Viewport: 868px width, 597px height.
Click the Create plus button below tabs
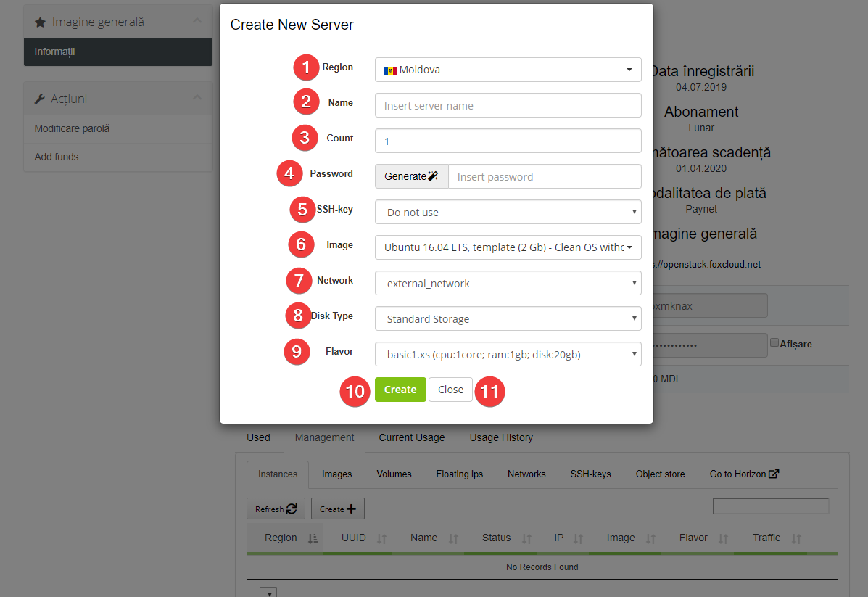(x=338, y=509)
